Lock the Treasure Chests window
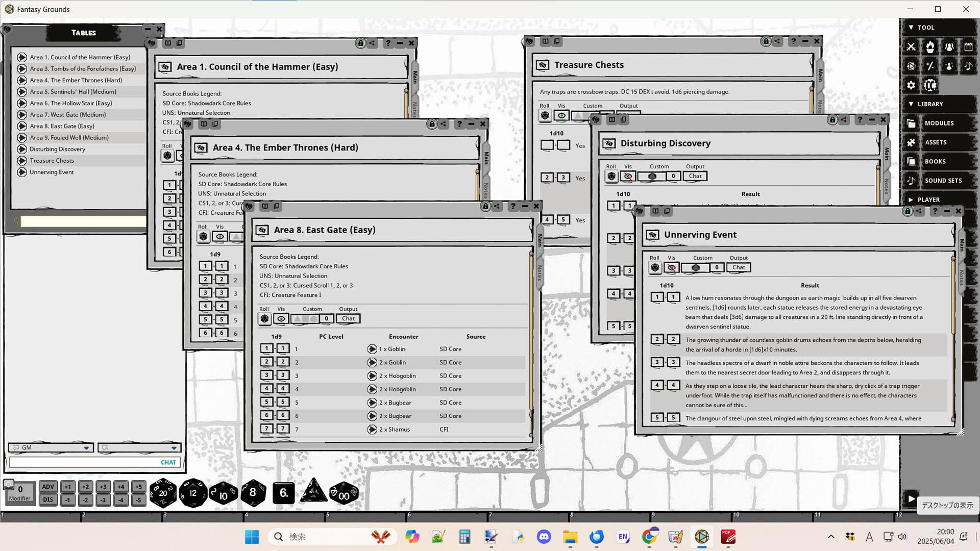The height and width of the screenshot is (551, 980). (x=766, y=41)
